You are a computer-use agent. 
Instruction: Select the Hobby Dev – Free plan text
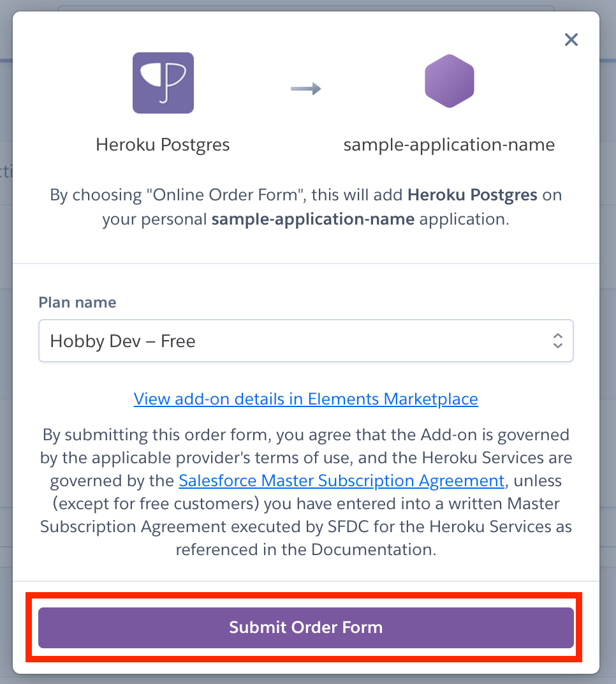(x=122, y=341)
